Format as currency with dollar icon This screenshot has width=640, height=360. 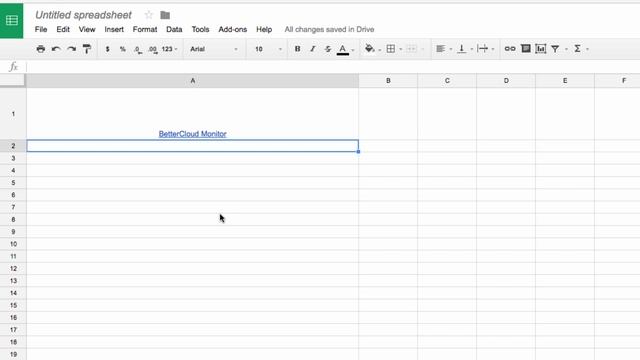click(107, 49)
